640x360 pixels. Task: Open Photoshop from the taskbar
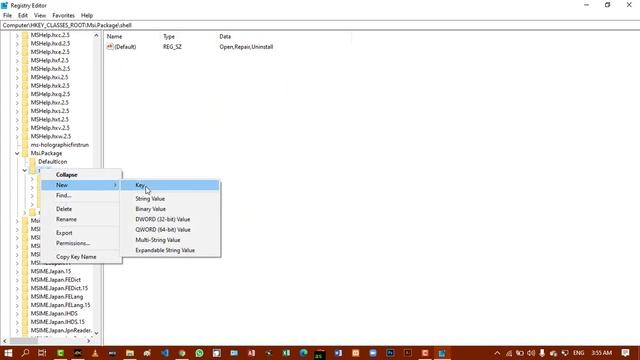coord(390,353)
